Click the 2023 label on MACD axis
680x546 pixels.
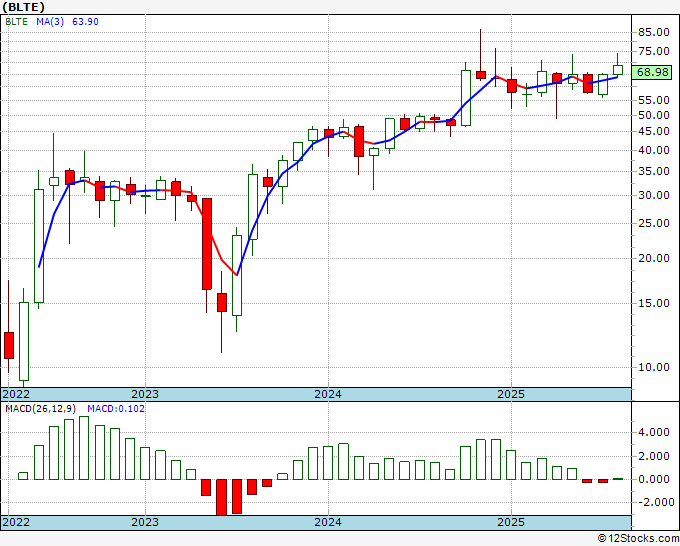tap(145, 522)
